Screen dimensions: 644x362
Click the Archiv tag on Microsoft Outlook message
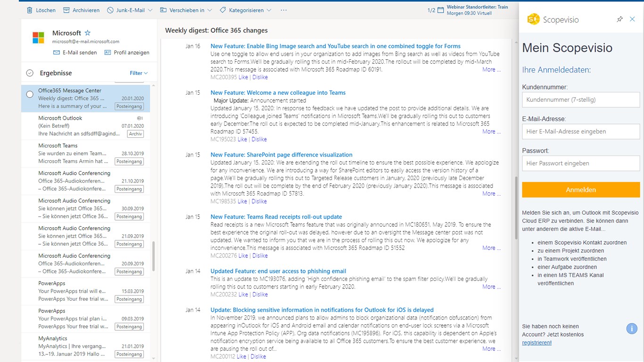[135, 134]
